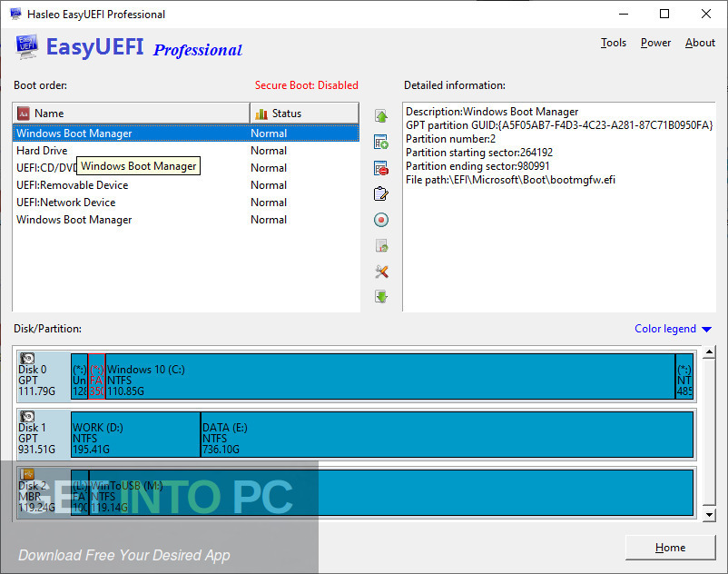The height and width of the screenshot is (574, 728).
Task: Click the Disk 2 USB drive icon
Action: click(x=27, y=474)
